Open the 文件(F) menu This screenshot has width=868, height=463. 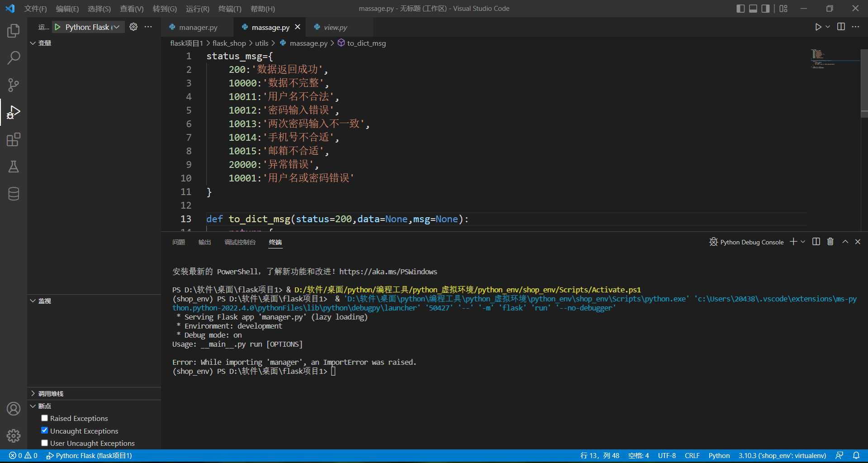click(35, 9)
